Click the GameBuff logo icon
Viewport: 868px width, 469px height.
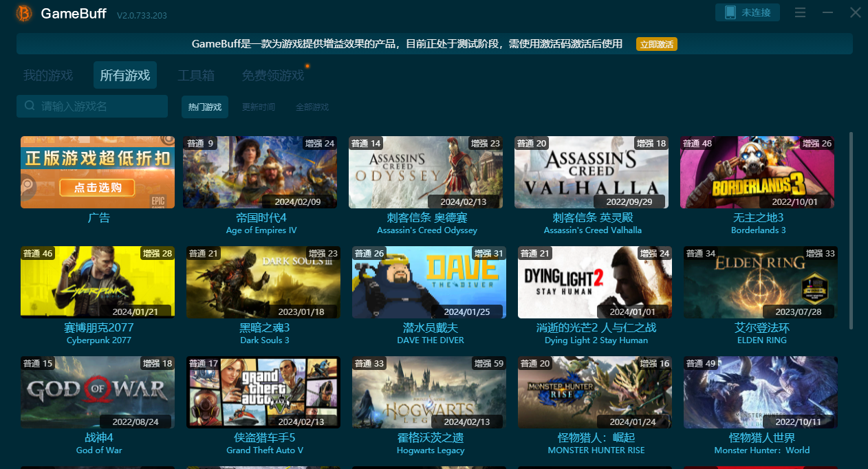pyautogui.click(x=24, y=13)
